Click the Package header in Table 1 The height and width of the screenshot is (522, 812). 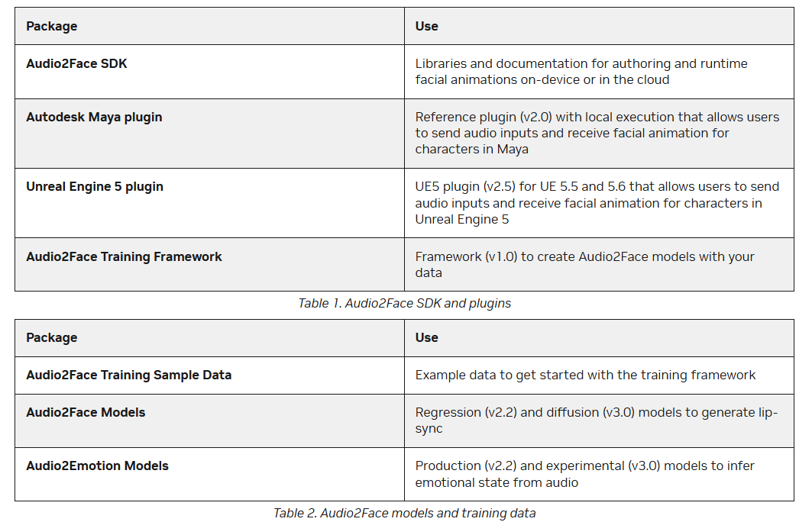52,26
